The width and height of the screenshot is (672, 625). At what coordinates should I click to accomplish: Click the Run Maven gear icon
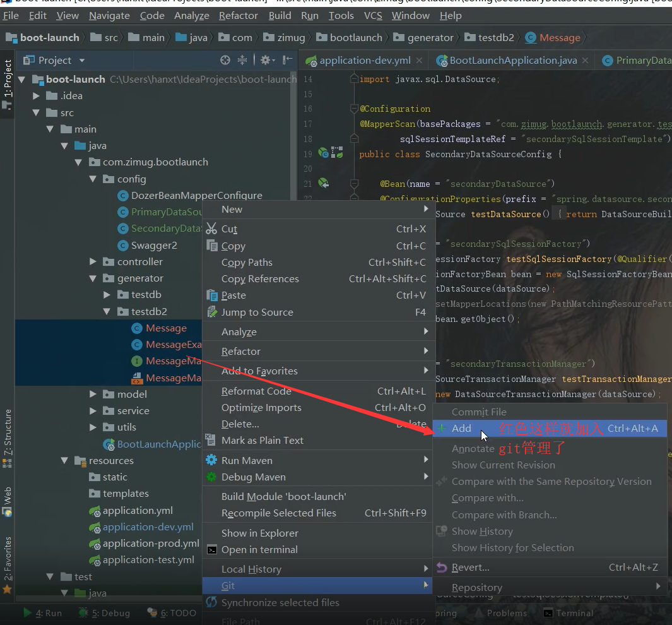(x=211, y=460)
